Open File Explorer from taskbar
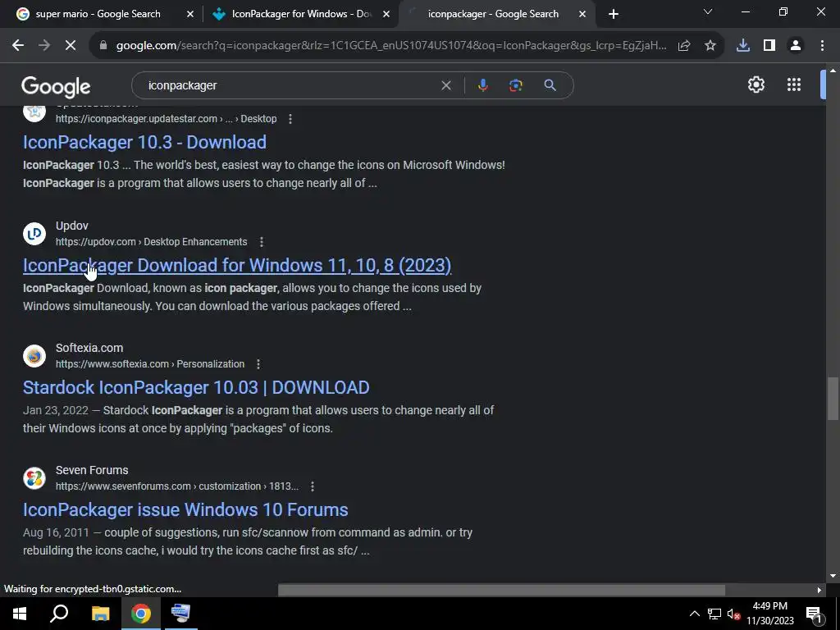This screenshot has width=840, height=630. [x=100, y=614]
